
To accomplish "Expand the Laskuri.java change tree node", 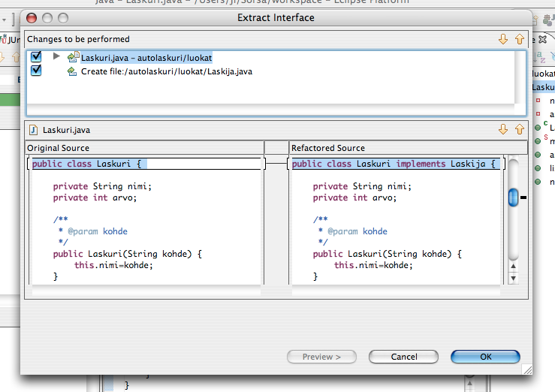I will click(56, 56).
